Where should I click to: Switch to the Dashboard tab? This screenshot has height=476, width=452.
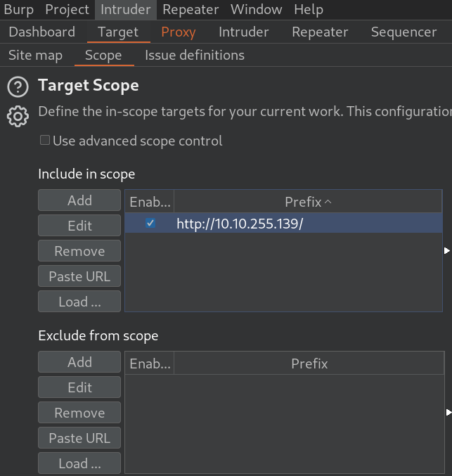tap(42, 32)
